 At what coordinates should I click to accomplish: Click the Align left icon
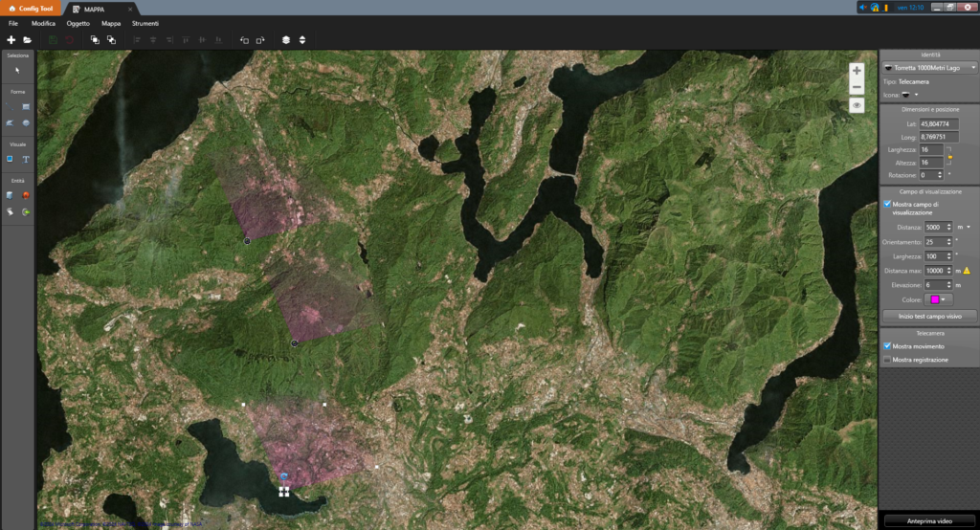point(137,40)
